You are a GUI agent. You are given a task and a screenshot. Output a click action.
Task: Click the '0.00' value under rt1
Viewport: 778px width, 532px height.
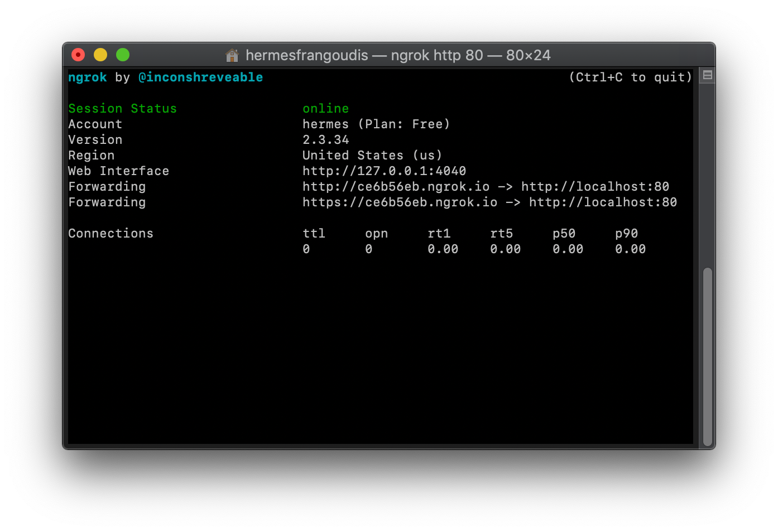(x=443, y=249)
